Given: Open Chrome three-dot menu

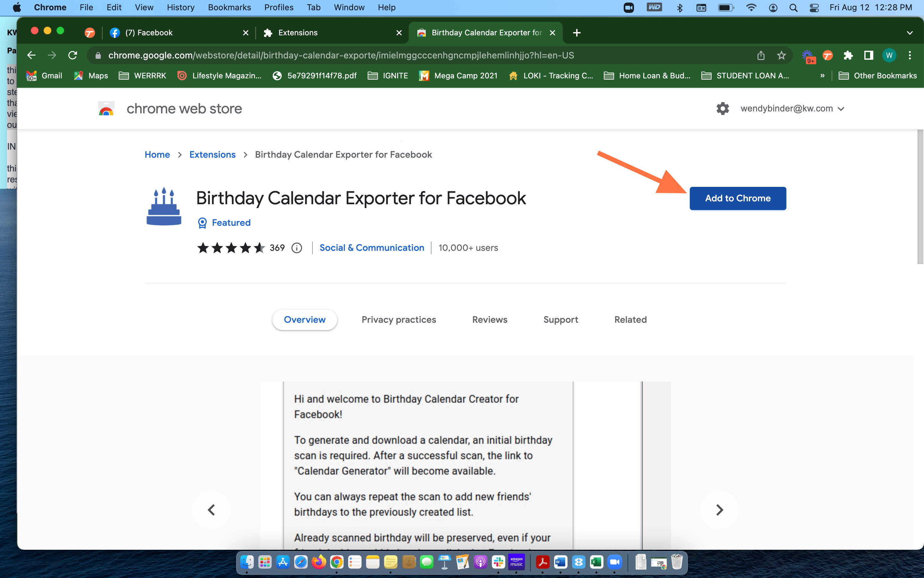Looking at the screenshot, I should coord(910,56).
